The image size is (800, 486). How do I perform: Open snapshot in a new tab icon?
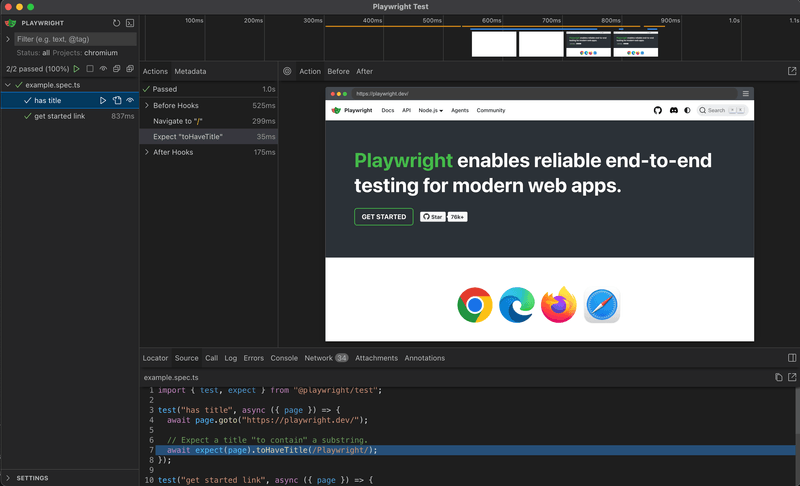click(x=792, y=71)
